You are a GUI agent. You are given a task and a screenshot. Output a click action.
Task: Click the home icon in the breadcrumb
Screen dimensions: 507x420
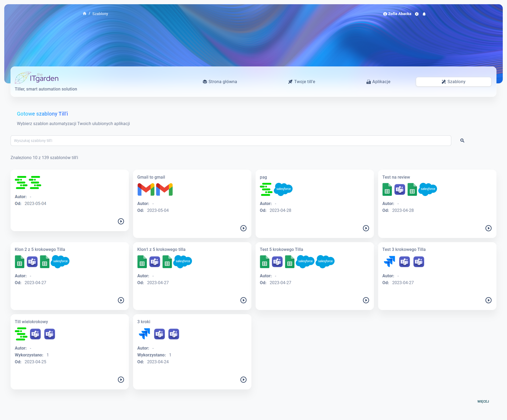point(84,13)
